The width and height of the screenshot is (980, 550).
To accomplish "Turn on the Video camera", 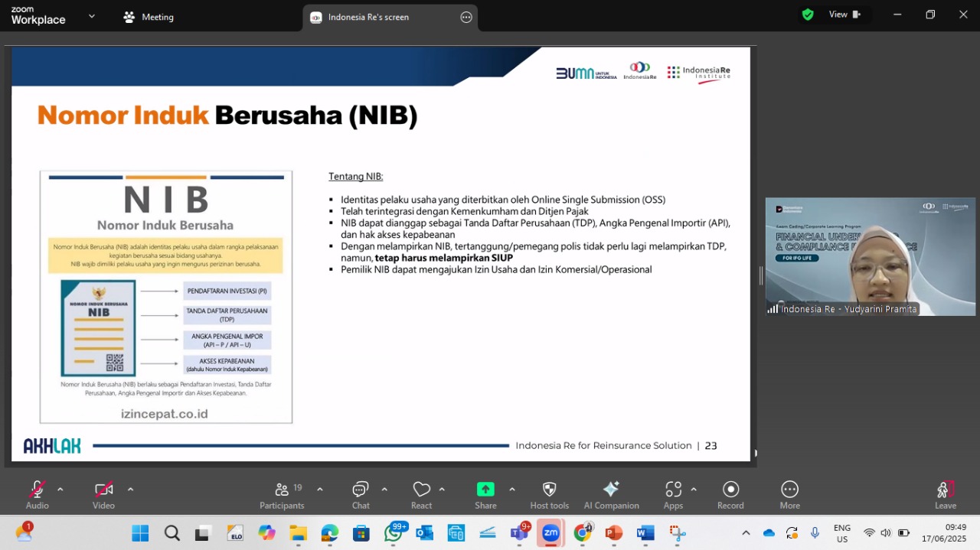I will (103, 495).
